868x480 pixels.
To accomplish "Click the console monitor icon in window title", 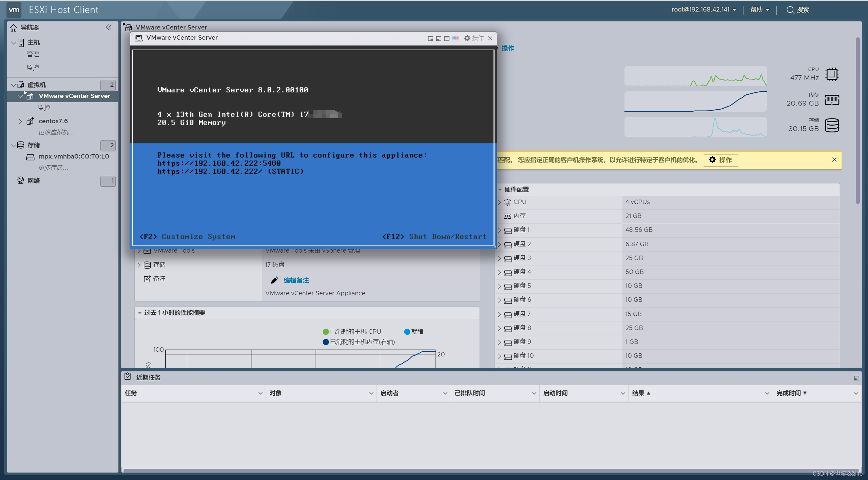I will [138, 38].
